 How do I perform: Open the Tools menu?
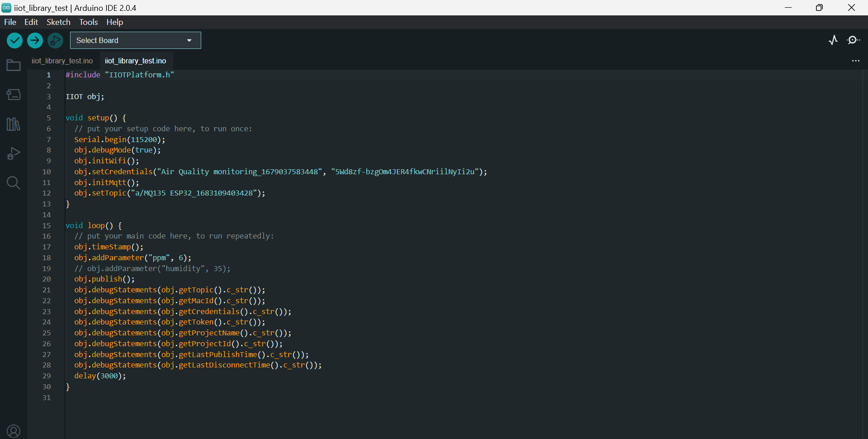coord(88,22)
